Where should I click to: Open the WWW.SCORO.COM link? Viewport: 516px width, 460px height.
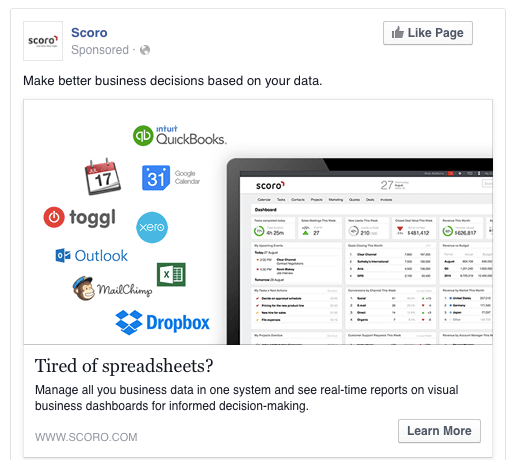(86, 437)
